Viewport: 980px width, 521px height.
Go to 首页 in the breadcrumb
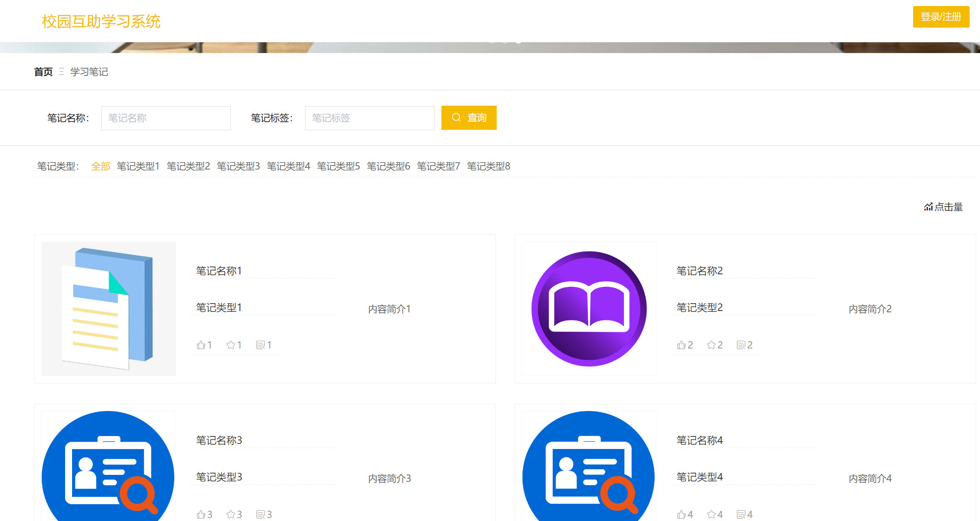click(x=43, y=72)
